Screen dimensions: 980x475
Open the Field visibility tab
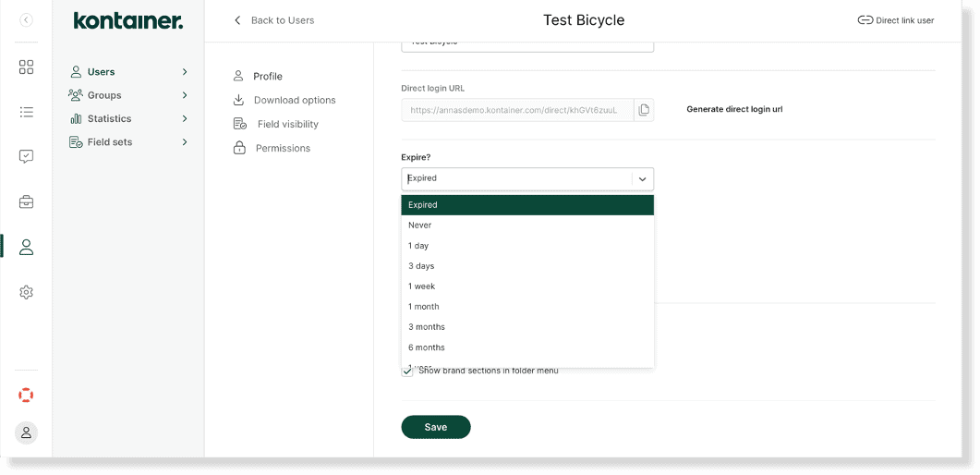point(288,124)
